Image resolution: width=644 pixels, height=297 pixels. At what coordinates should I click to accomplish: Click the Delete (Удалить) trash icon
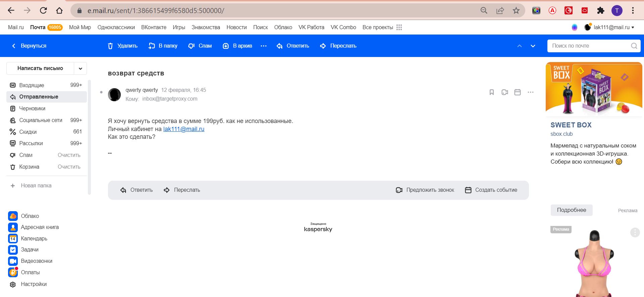click(x=110, y=46)
